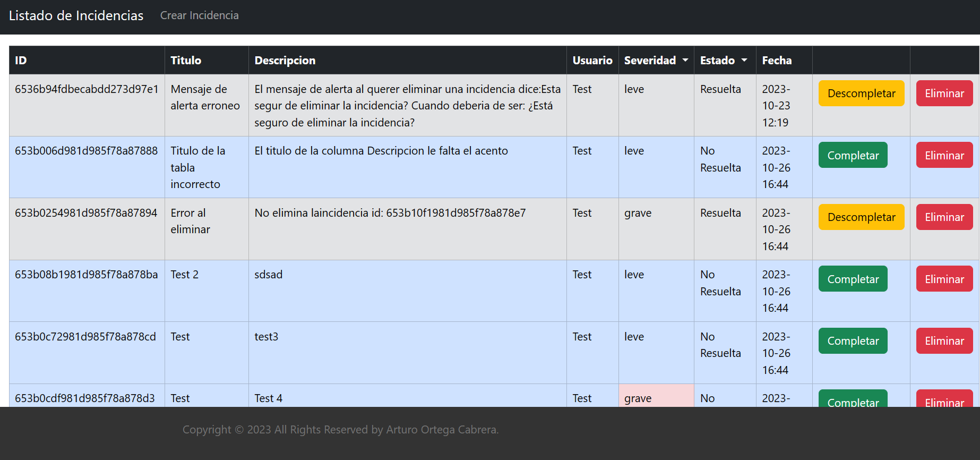
Task: Click Descompletar for Error al eliminar
Action: coord(861,217)
